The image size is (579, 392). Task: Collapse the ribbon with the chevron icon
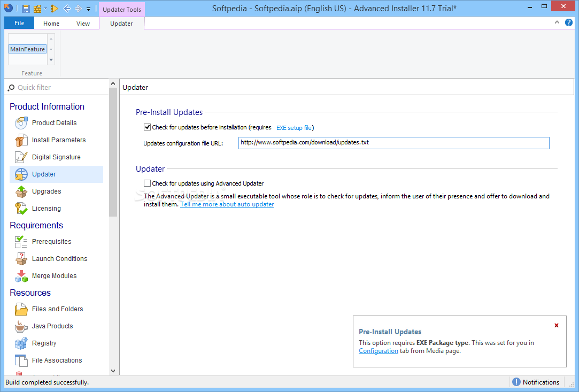click(557, 22)
